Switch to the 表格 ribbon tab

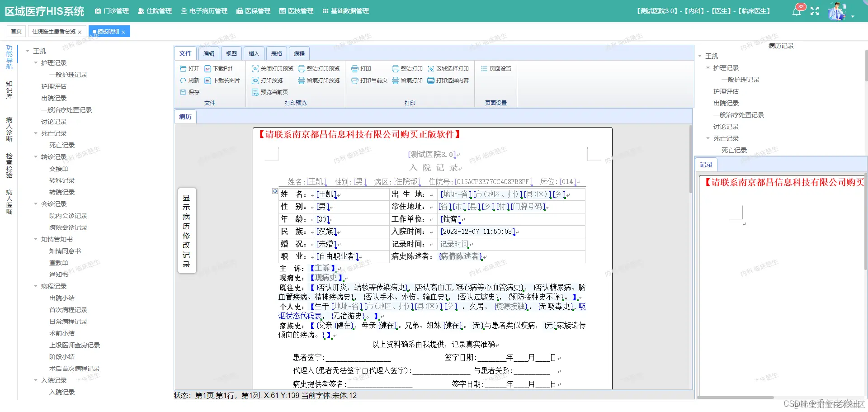276,53
